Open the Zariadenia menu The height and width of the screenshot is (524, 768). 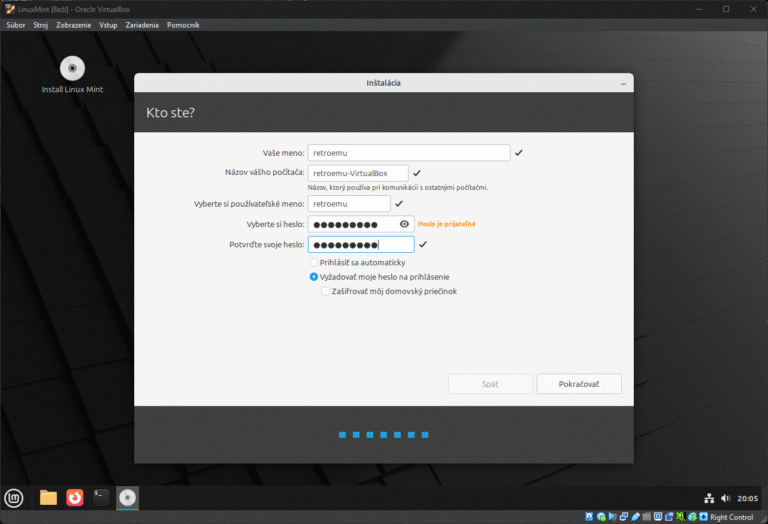coord(142,25)
